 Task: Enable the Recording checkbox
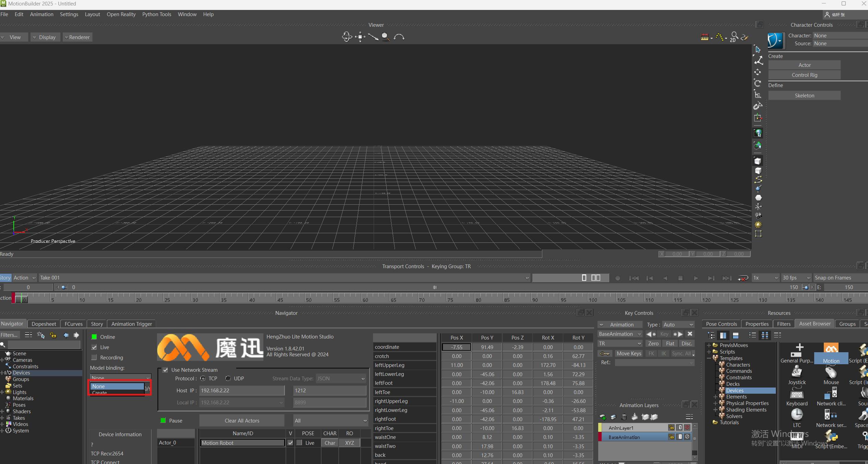pyautogui.click(x=94, y=357)
